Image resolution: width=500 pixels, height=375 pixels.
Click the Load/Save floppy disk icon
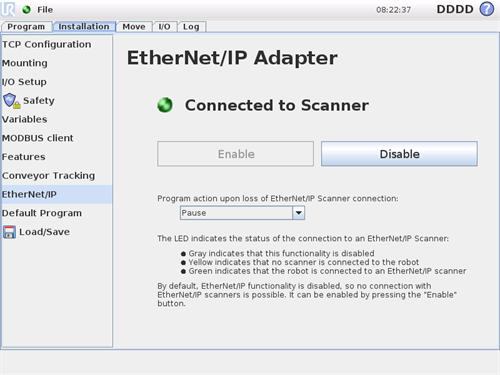9,232
